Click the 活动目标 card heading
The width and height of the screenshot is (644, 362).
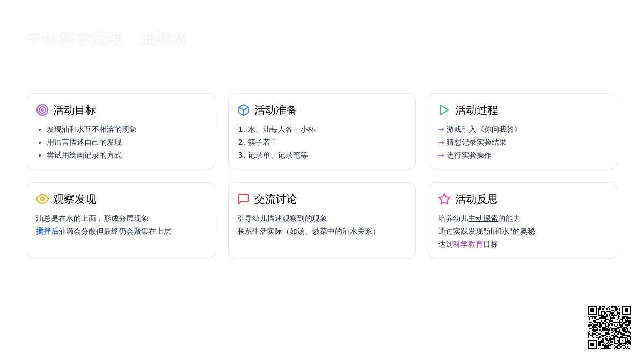[75, 110]
